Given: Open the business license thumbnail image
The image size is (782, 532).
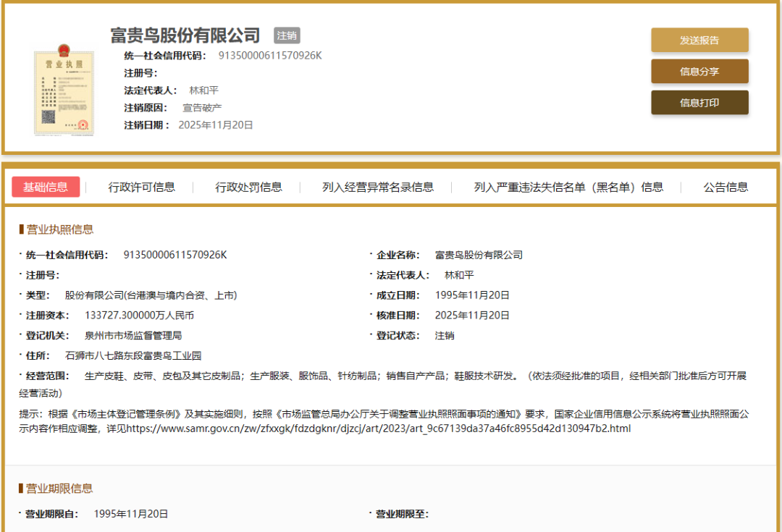Looking at the screenshot, I should tap(64, 90).
